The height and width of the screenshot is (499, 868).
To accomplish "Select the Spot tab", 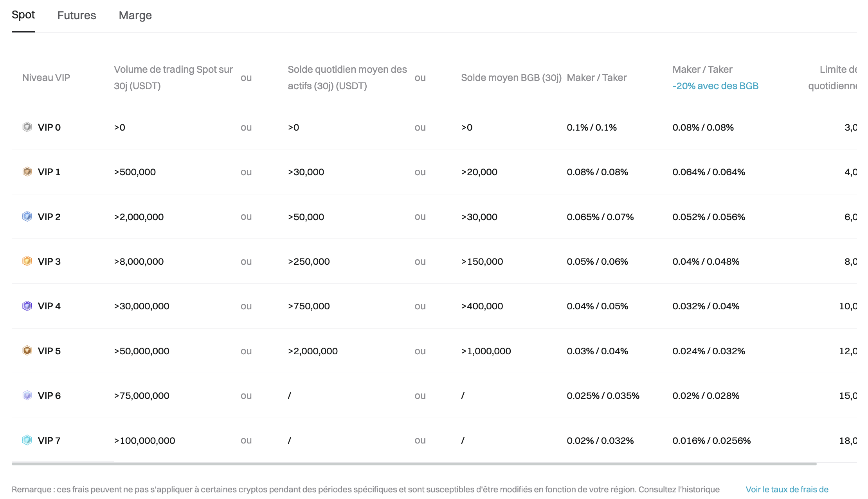I will (x=23, y=15).
